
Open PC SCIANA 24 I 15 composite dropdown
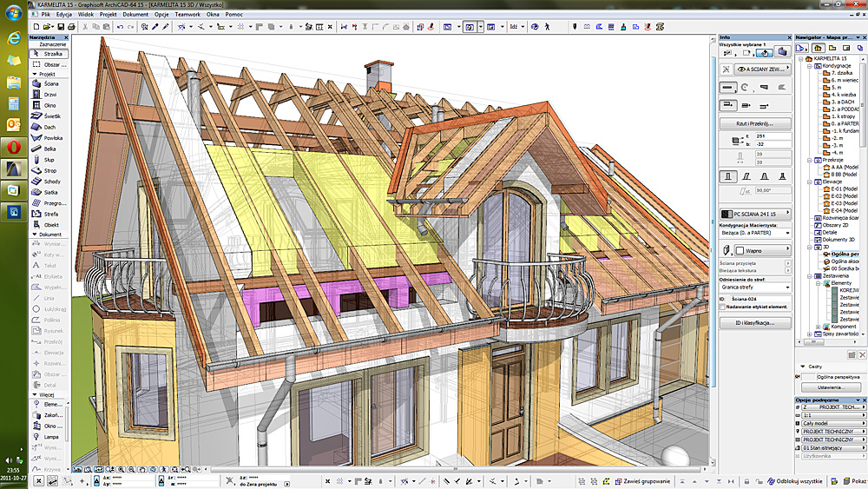[755, 214]
